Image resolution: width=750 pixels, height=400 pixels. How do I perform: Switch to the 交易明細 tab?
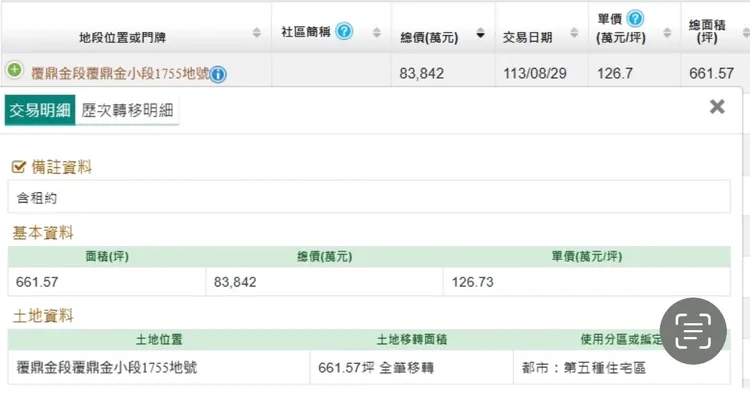[x=39, y=110]
